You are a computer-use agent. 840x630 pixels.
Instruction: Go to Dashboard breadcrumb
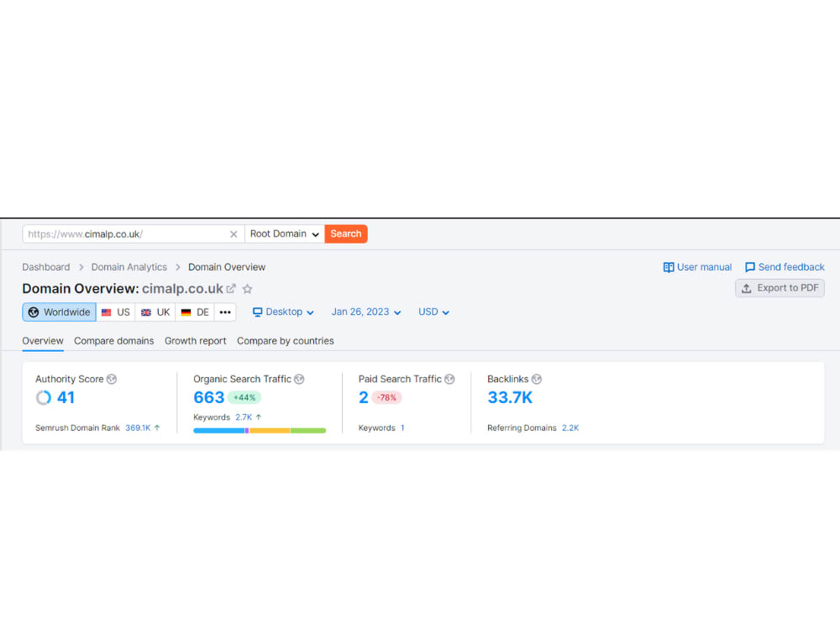coord(46,267)
